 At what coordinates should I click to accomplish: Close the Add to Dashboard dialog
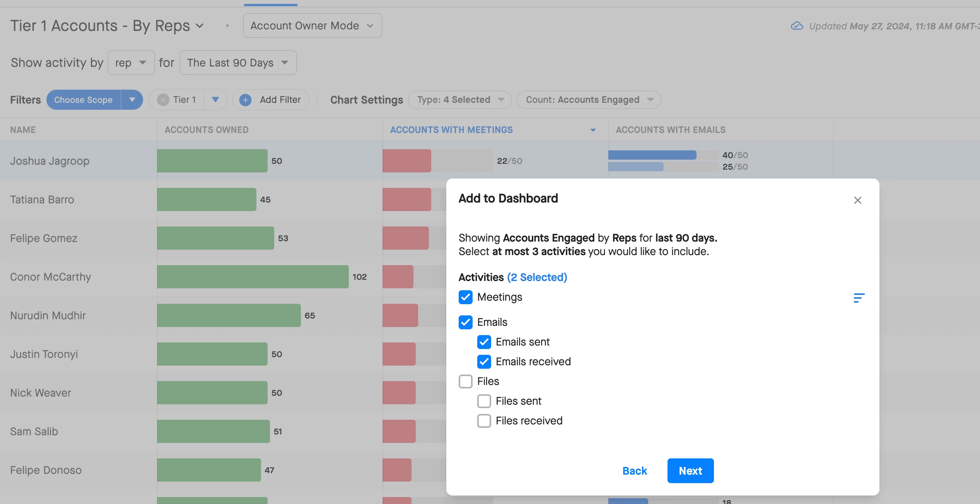coord(857,200)
